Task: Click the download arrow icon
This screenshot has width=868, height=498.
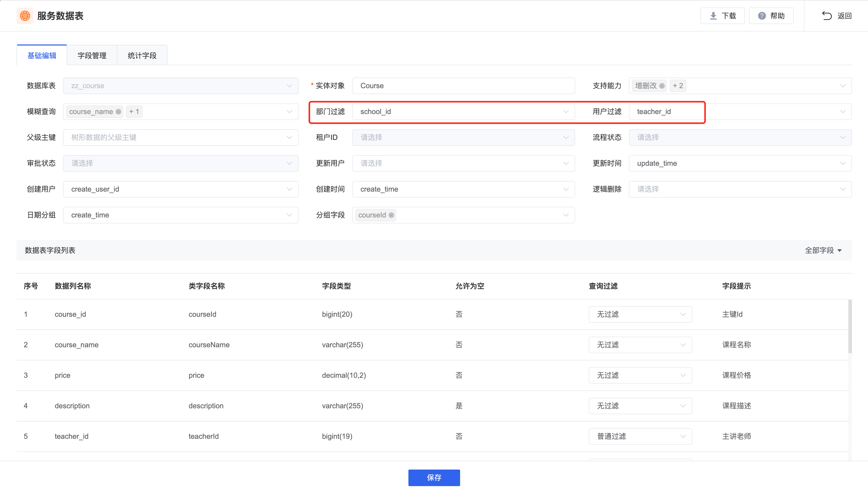Action: pos(713,16)
